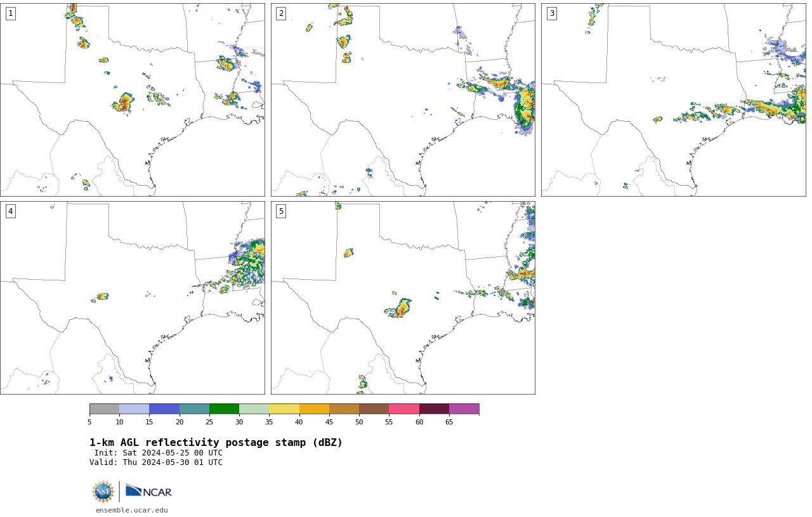
Task: Click the panel number 5 label
Action: tap(281, 211)
